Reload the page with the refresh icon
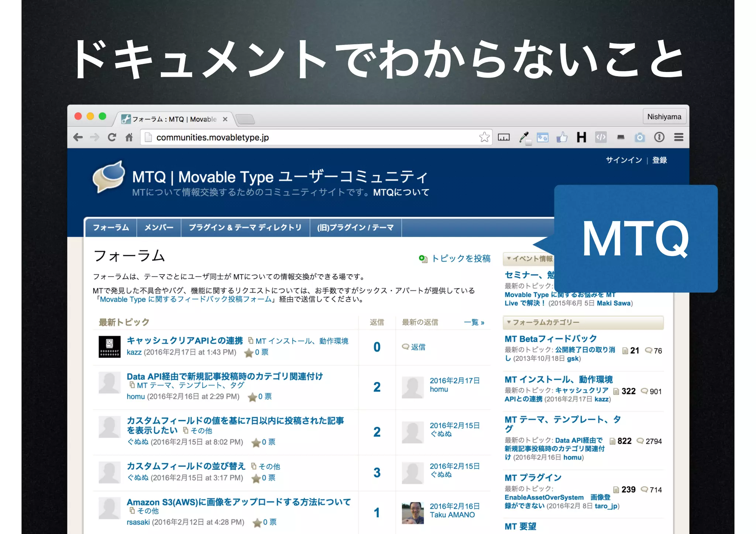 point(112,137)
